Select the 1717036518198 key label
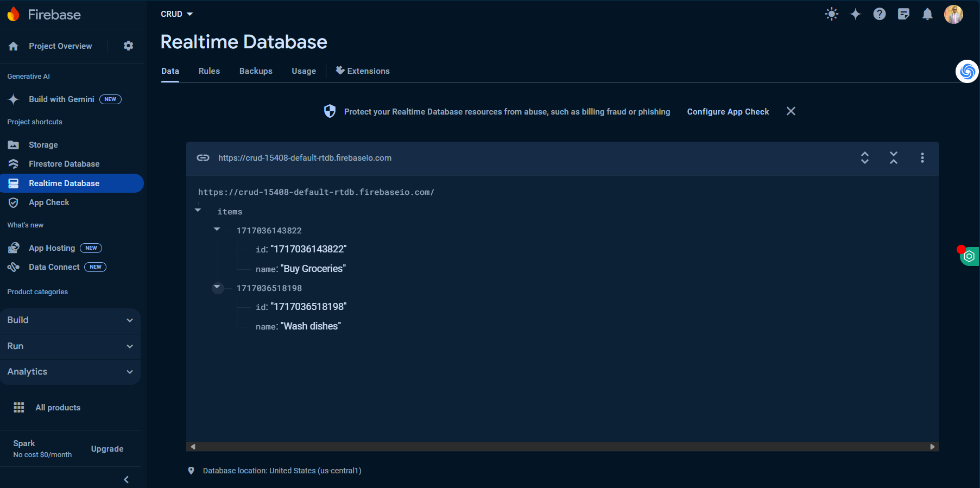Screen dimensions: 980x488 [269, 288]
